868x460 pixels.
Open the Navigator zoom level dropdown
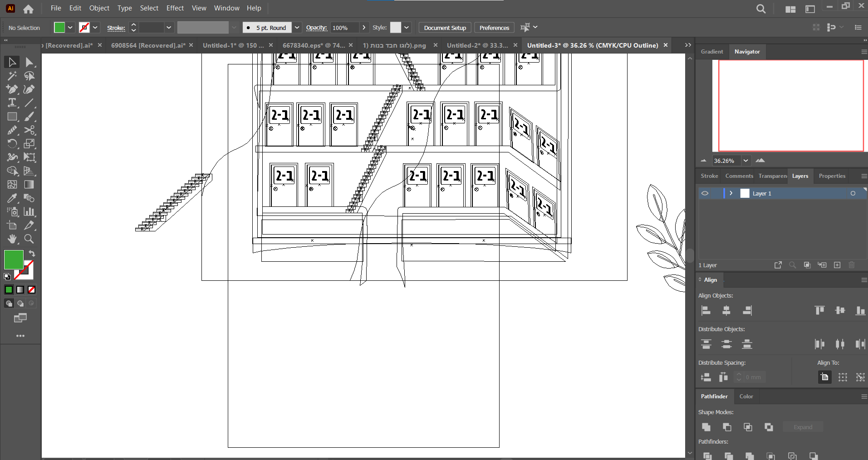coord(745,161)
